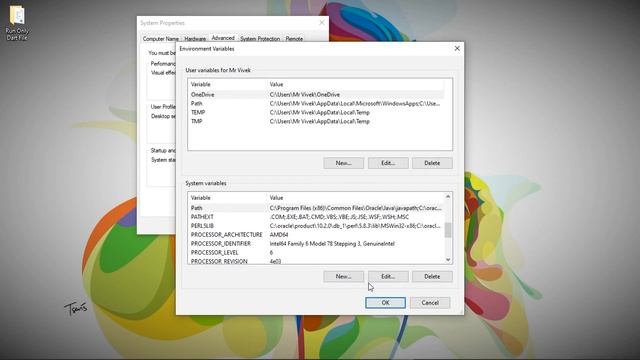Select the TMP user variable row
Screen dimensions: 640x360
tap(316, 121)
